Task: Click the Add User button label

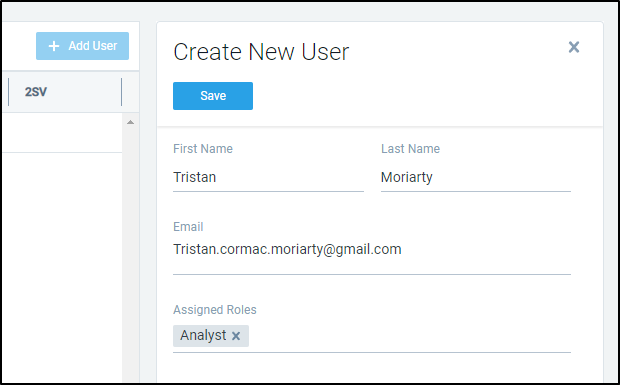Action: tap(93, 46)
